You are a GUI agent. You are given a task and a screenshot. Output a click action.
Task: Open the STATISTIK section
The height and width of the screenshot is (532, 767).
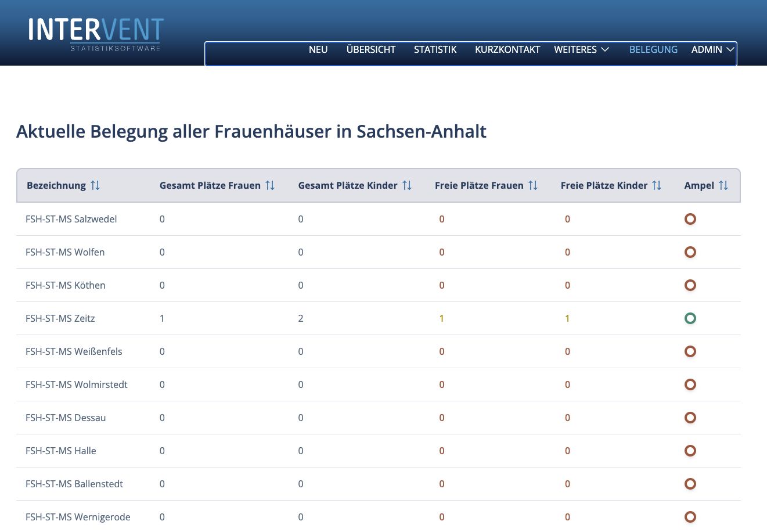(435, 49)
